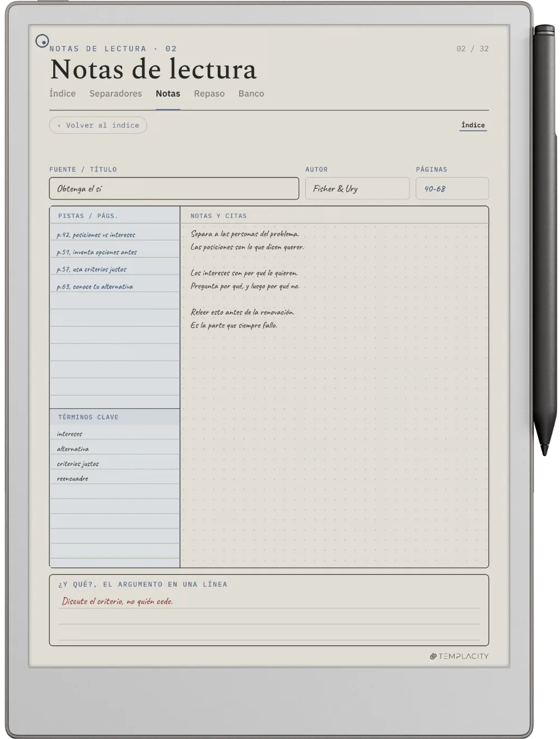Tap the circular dot icon in the top corner
The height and width of the screenshot is (739, 560).
tap(42, 41)
